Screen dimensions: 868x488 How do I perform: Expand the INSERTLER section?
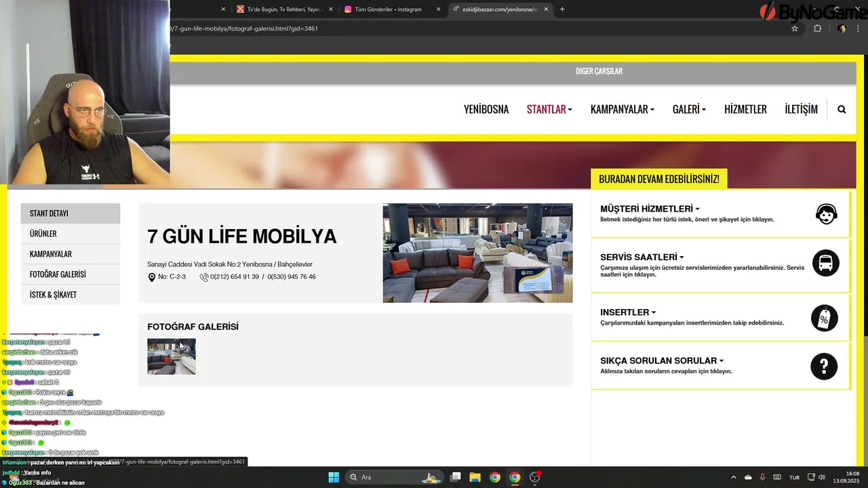[628, 312]
